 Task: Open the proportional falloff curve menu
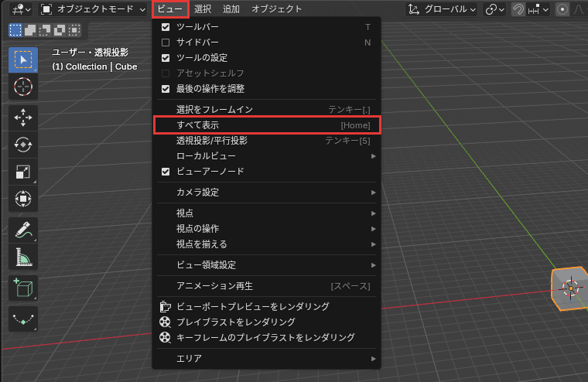pyautogui.click(x=579, y=9)
